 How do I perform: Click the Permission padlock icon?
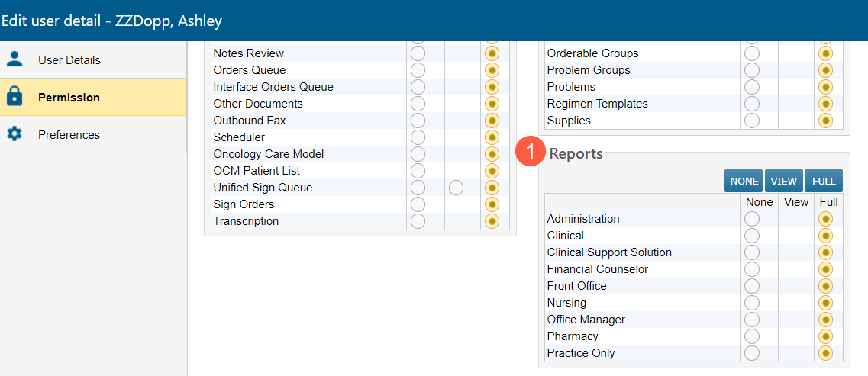click(15, 97)
